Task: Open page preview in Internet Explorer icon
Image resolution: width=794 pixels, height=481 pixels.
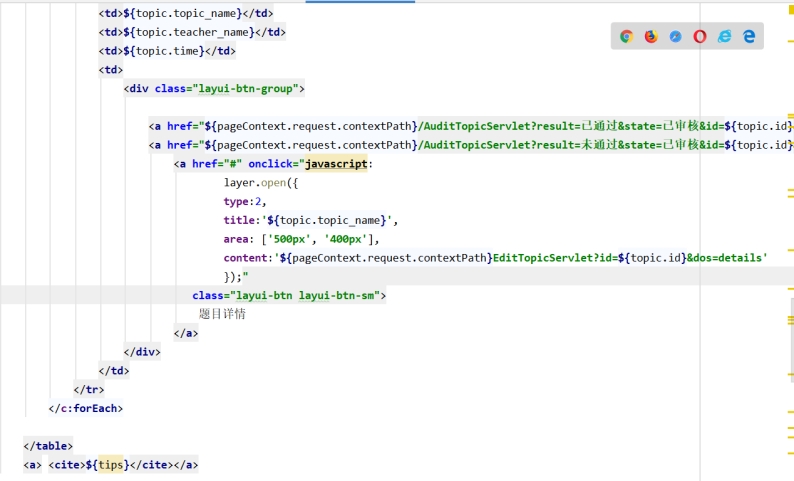Action: 725,36
